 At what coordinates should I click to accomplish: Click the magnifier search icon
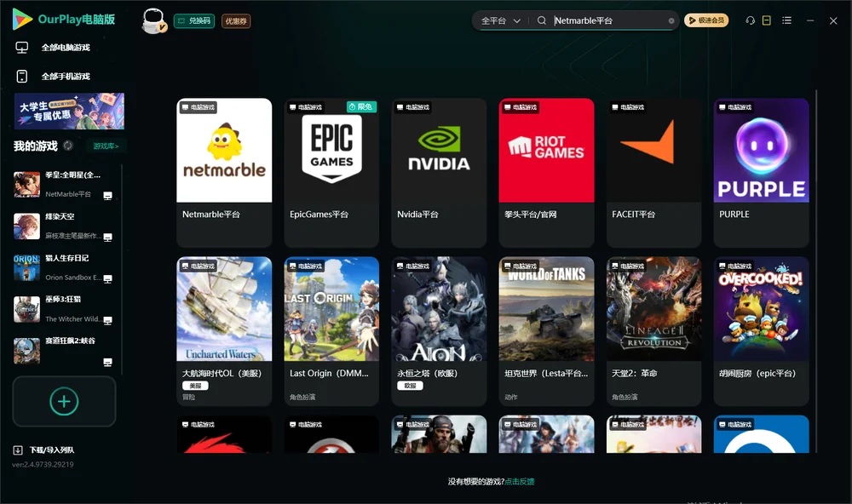click(542, 20)
